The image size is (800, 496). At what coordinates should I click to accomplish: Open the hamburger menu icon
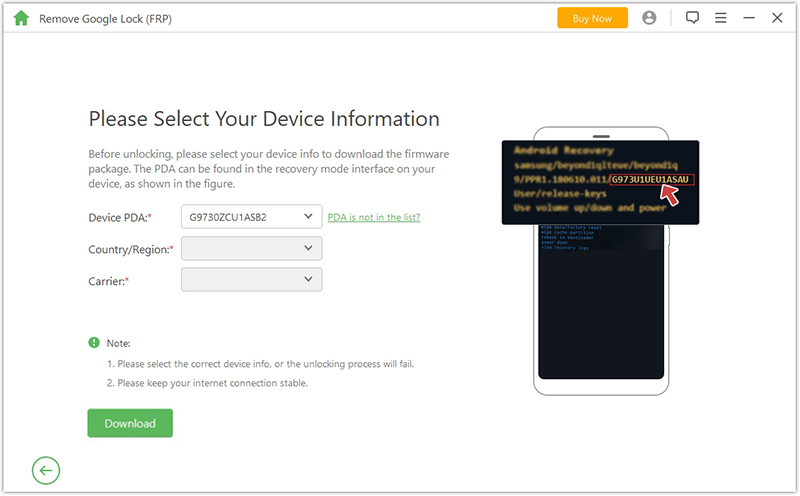coord(720,18)
